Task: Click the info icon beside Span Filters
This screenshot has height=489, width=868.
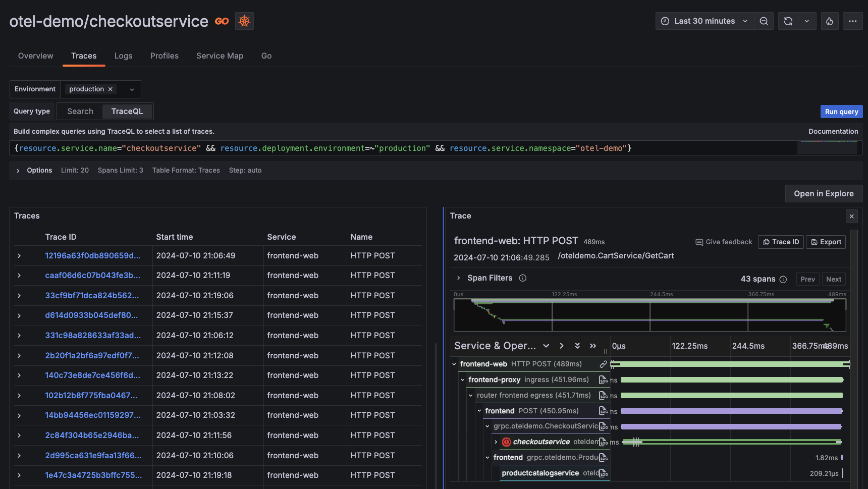Action: pos(523,278)
